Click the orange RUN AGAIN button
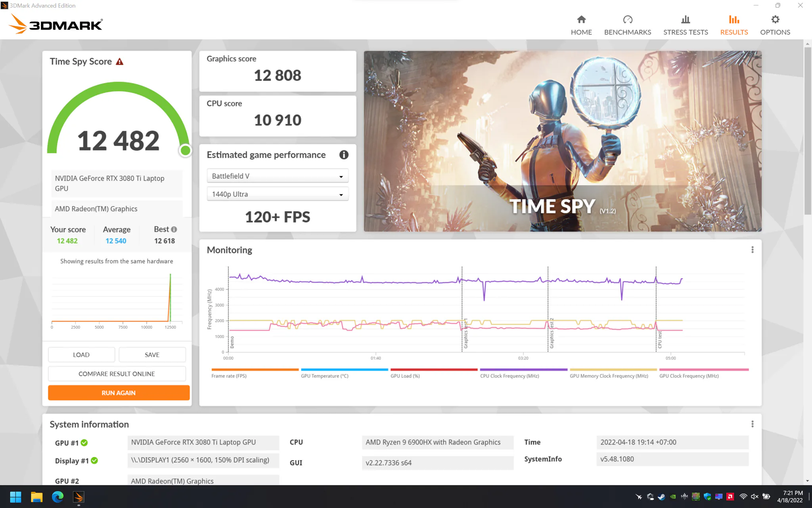The width and height of the screenshot is (812, 508). click(x=119, y=393)
